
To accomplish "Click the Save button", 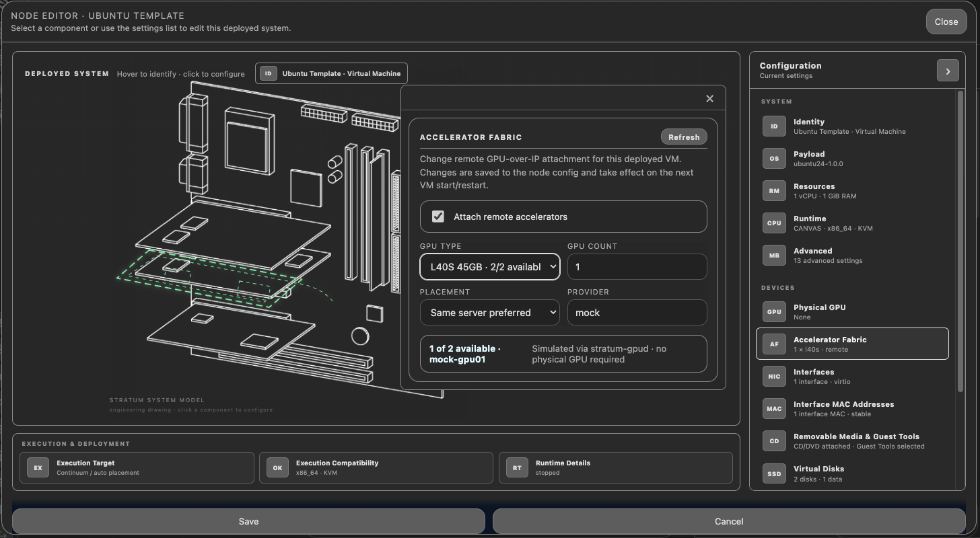I will (248, 521).
